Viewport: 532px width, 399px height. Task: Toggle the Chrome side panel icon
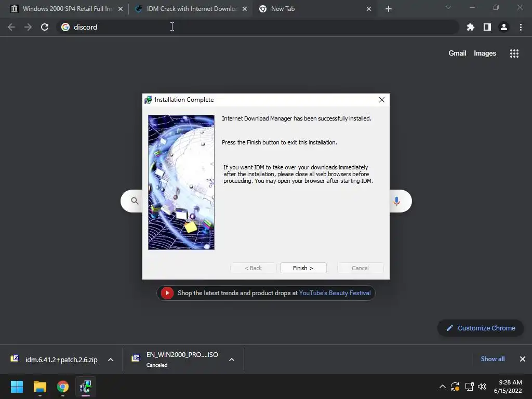pos(487,27)
